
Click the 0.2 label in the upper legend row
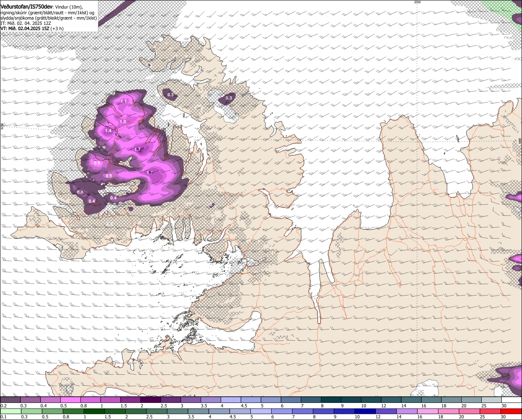pyautogui.click(x=4, y=406)
